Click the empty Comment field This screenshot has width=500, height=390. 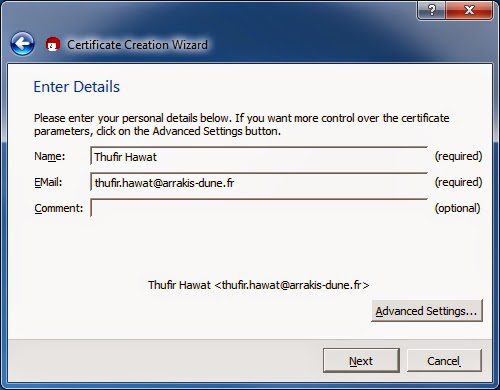259,208
